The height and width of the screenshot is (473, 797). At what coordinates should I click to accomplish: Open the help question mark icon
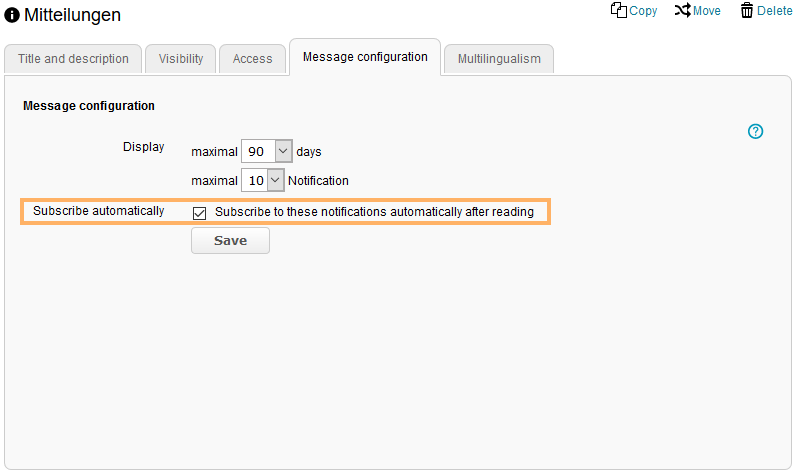tap(756, 131)
